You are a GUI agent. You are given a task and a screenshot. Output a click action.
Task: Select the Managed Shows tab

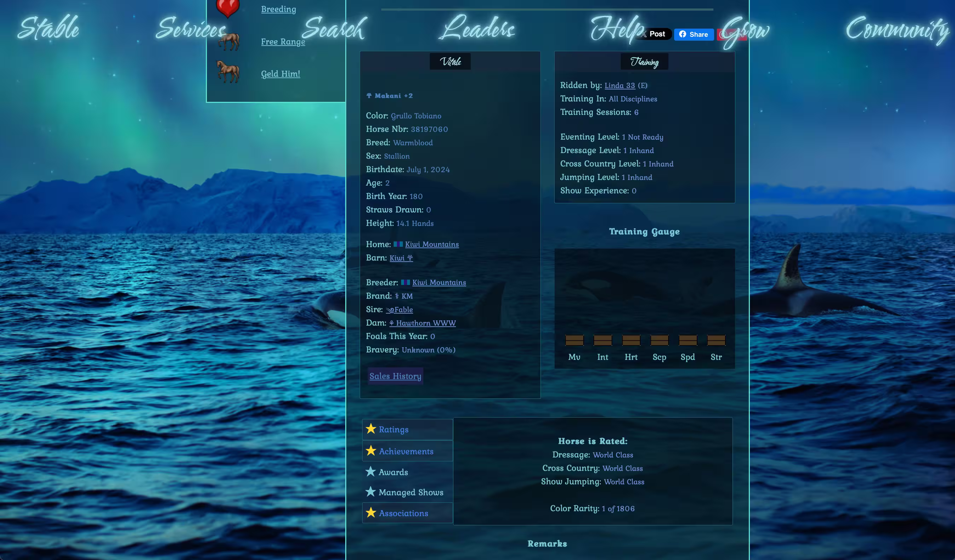tap(407, 492)
